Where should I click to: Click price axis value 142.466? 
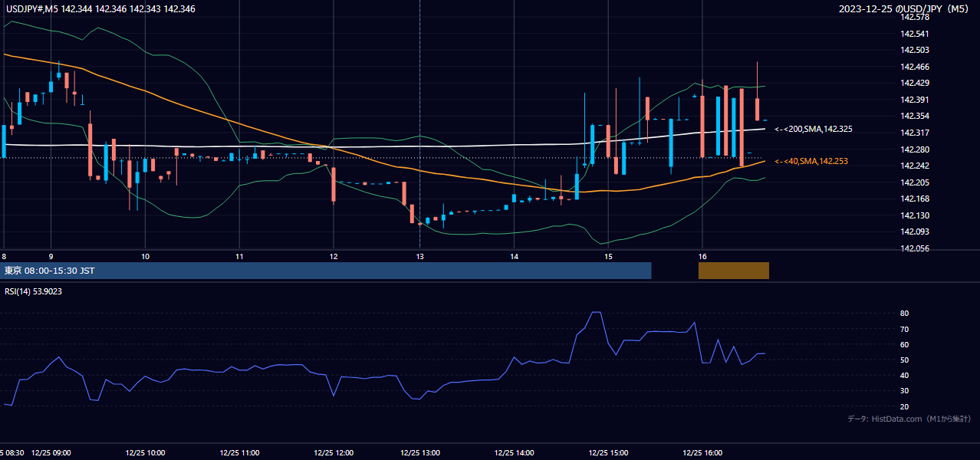coord(914,67)
